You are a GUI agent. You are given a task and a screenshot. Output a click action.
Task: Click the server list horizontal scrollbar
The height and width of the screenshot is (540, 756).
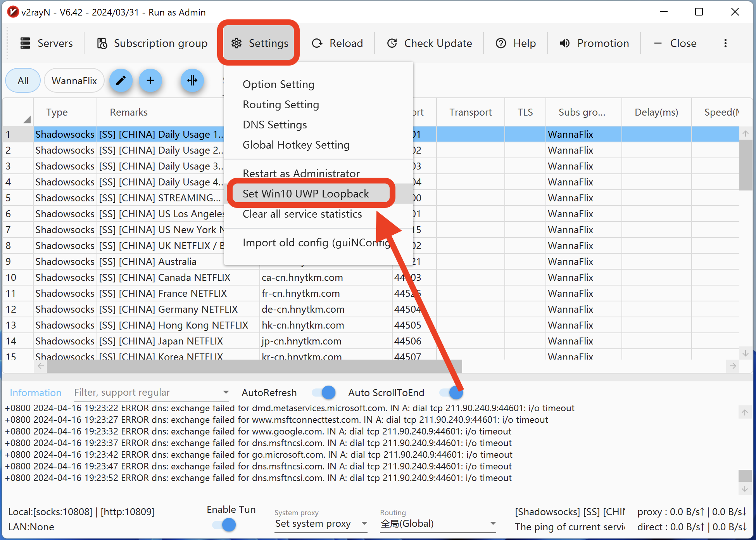(254, 366)
